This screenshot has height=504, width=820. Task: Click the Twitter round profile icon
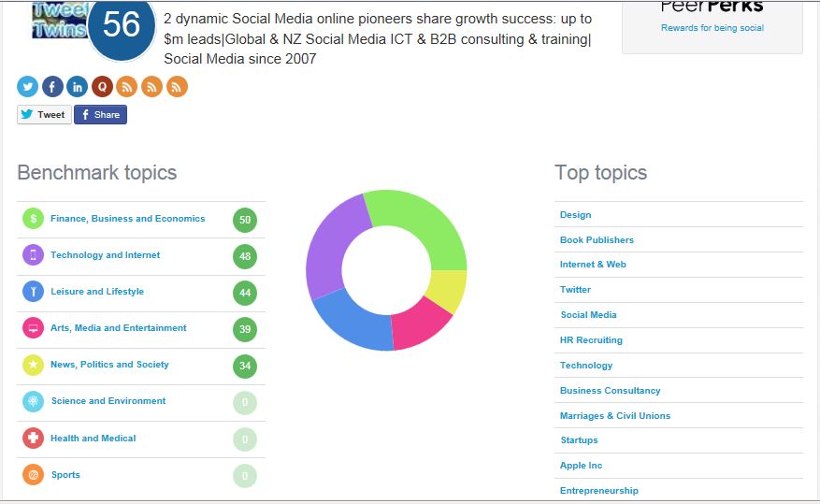coord(27,87)
